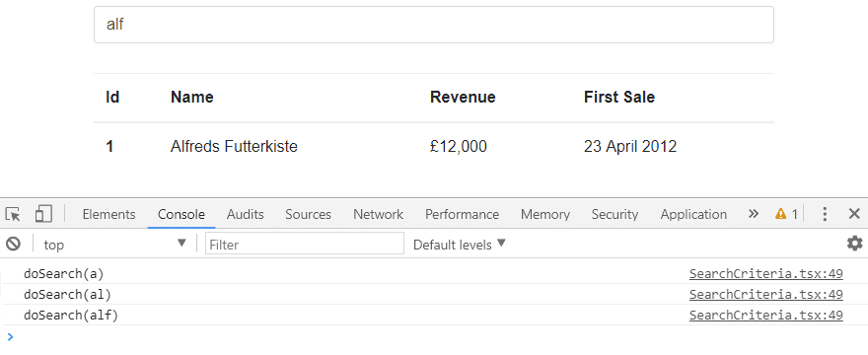The width and height of the screenshot is (868, 355).
Task: Activate the inspect element picker icon
Action: (13, 214)
